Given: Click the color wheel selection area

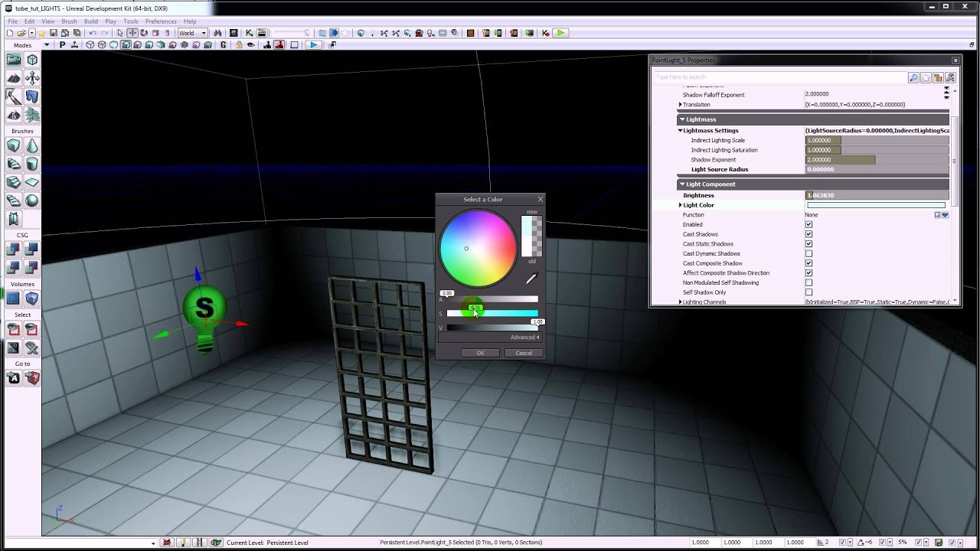Looking at the screenshot, I should coord(478,249).
